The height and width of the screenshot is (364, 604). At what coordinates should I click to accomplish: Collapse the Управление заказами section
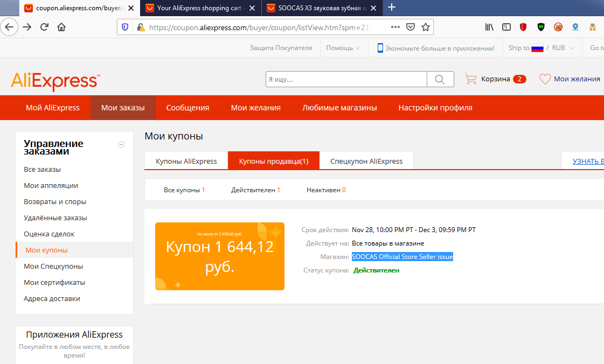click(x=121, y=145)
